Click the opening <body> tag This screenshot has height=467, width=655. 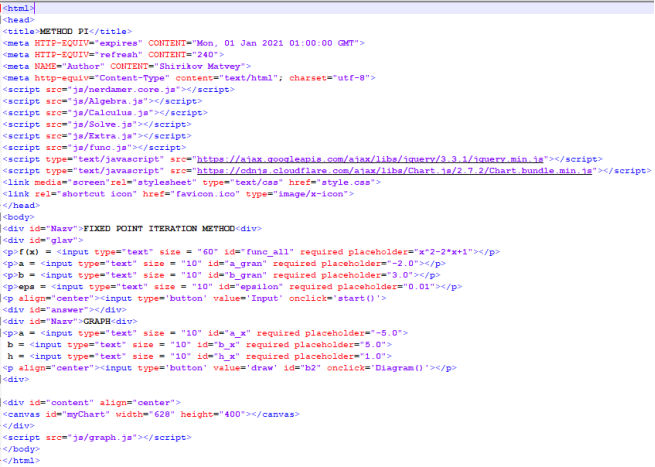click(19, 217)
